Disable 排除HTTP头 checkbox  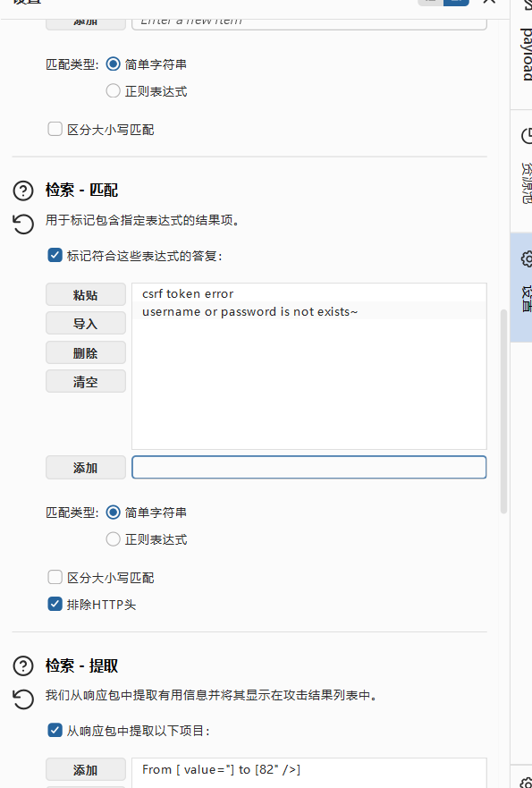(x=55, y=604)
